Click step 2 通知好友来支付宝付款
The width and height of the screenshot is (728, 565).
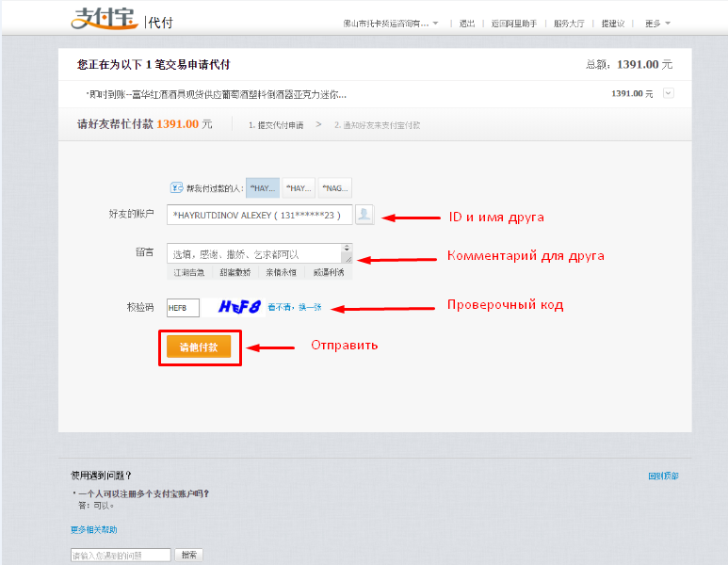coord(377,125)
